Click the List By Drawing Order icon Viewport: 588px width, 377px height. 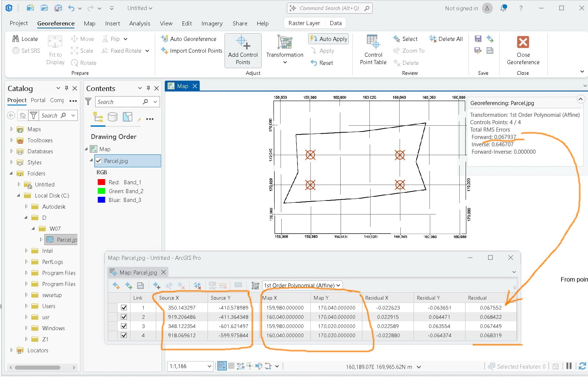pos(98,117)
